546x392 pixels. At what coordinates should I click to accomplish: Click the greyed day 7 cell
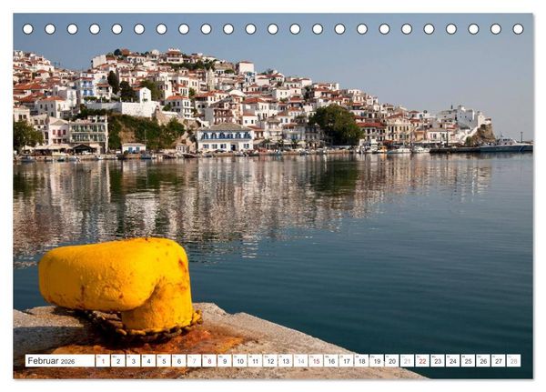[x=194, y=361]
